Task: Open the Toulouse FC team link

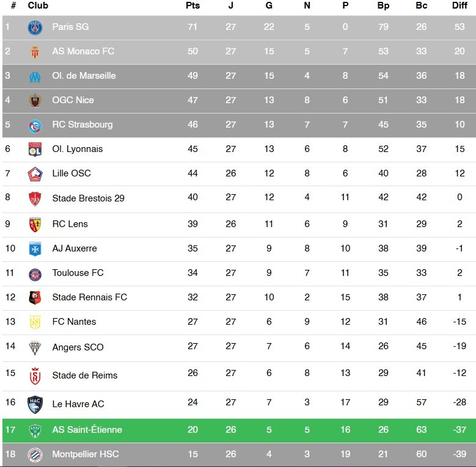Action: click(78, 273)
